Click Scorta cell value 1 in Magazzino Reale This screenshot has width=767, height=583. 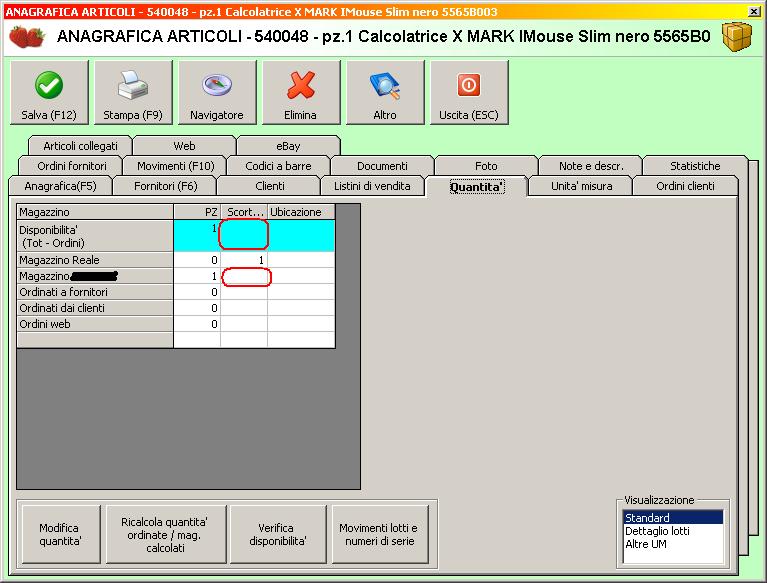click(244, 260)
